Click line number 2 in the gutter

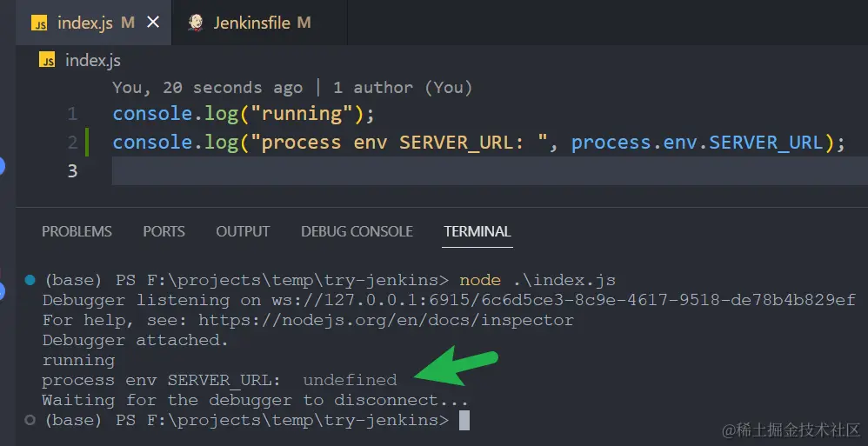72,143
